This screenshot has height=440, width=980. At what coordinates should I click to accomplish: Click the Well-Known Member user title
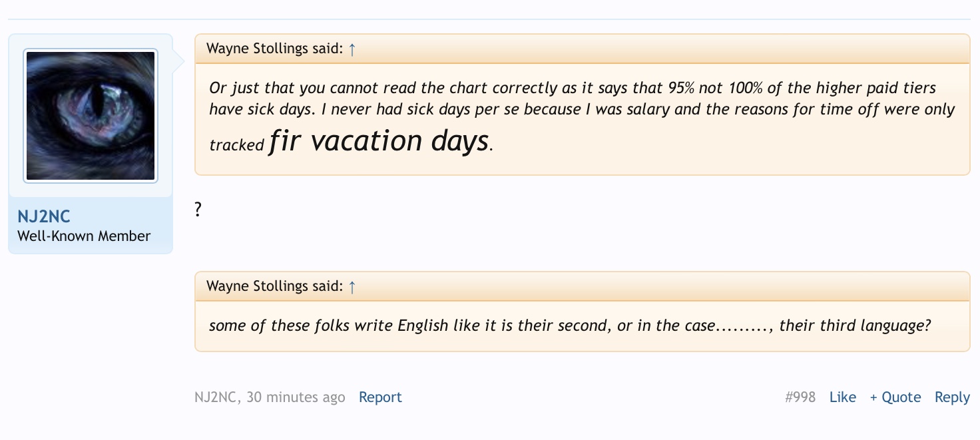84,236
